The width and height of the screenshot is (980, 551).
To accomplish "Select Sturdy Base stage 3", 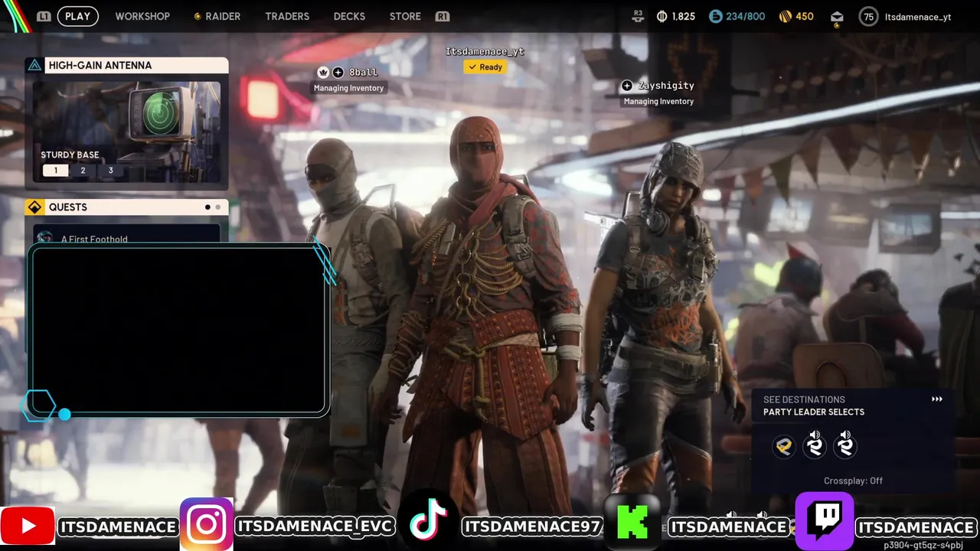I will point(110,171).
